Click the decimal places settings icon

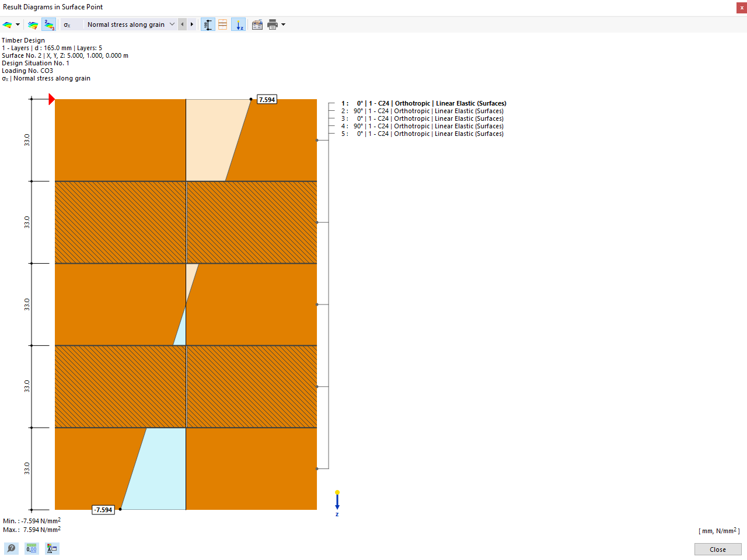(32, 548)
